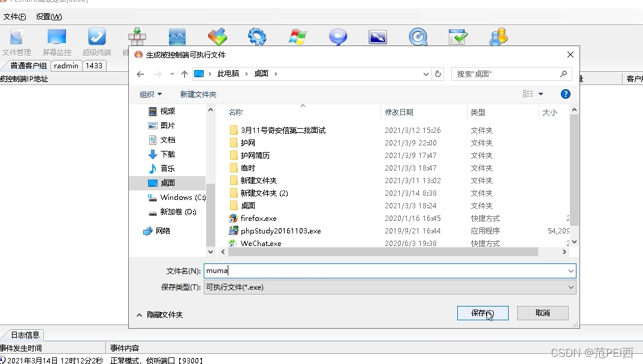Click the blue chat bubble toolbar icon
643x364 pixels.
337,37
